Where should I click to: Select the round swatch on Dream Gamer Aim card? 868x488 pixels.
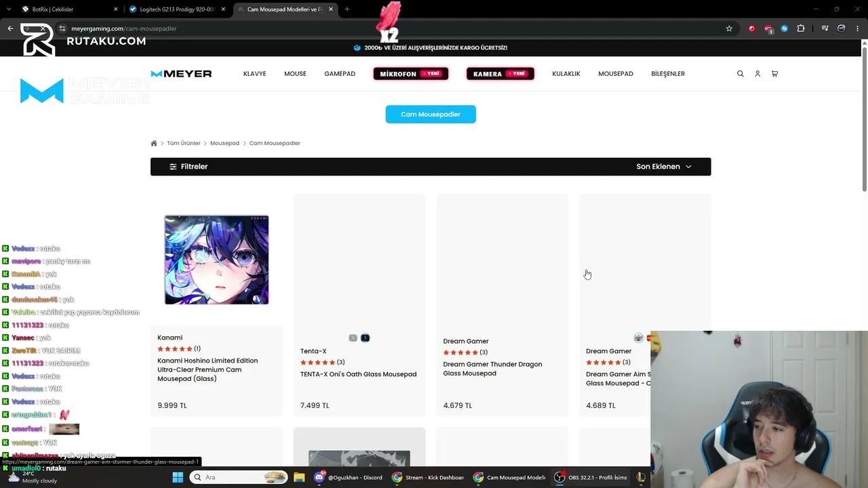pyautogui.click(x=638, y=338)
